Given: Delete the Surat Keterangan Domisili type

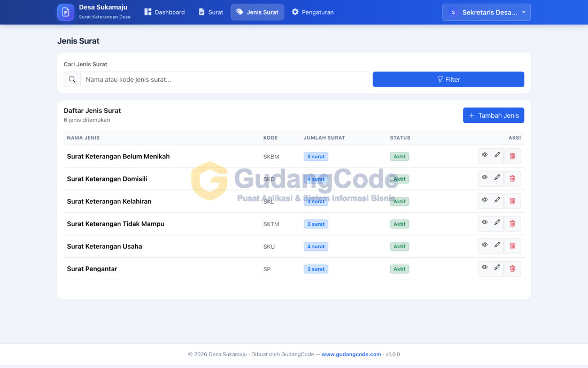Looking at the screenshot, I should pyautogui.click(x=512, y=179).
